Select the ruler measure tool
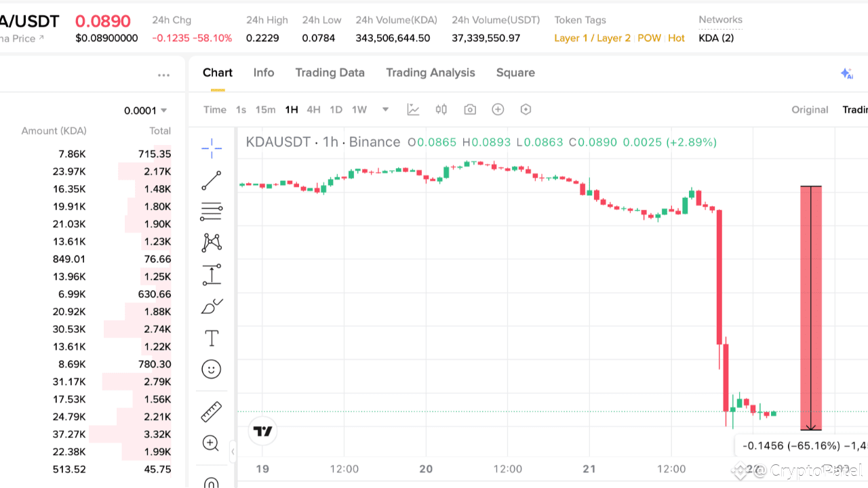Image resolution: width=868 pixels, height=488 pixels. click(x=212, y=411)
